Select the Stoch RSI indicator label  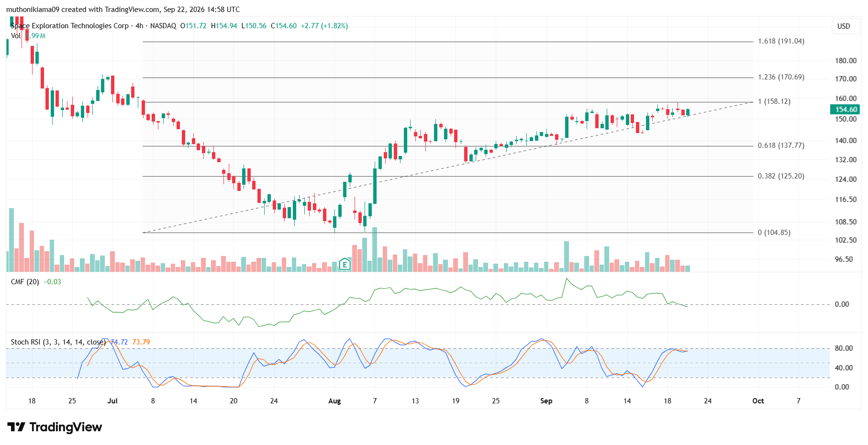click(x=58, y=342)
